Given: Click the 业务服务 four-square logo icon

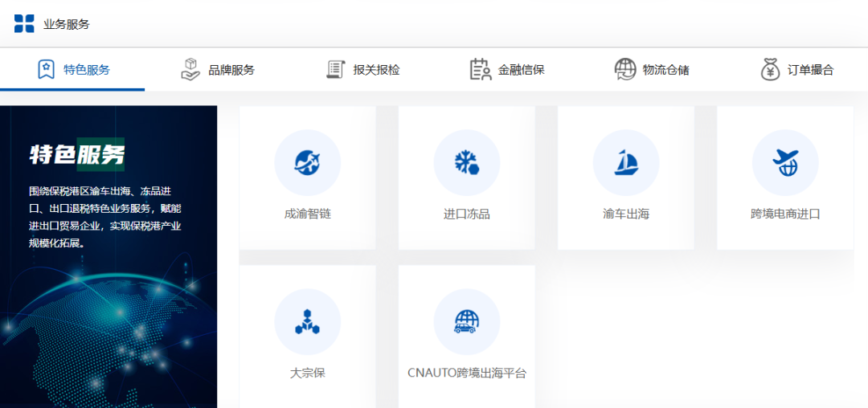Looking at the screenshot, I should click(24, 24).
